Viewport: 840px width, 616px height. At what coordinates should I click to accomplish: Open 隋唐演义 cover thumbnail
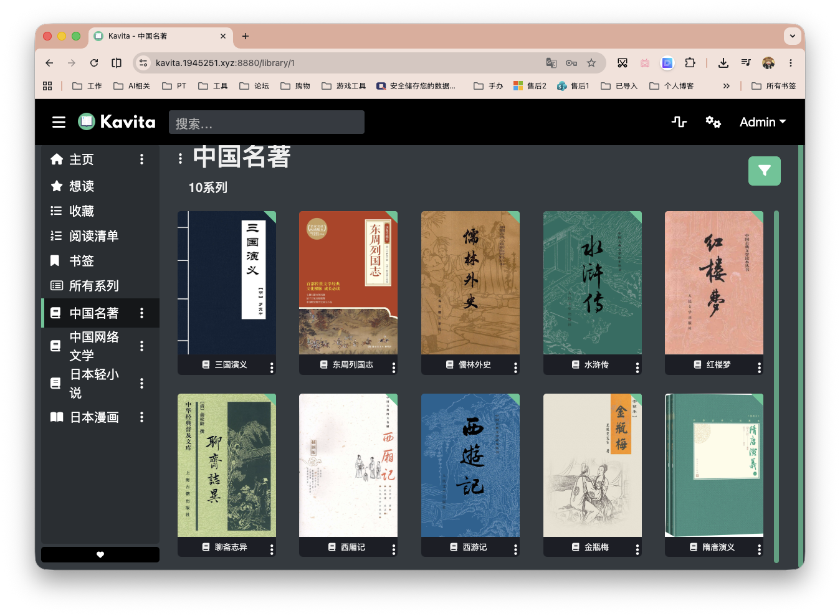[x=714, y=465]
